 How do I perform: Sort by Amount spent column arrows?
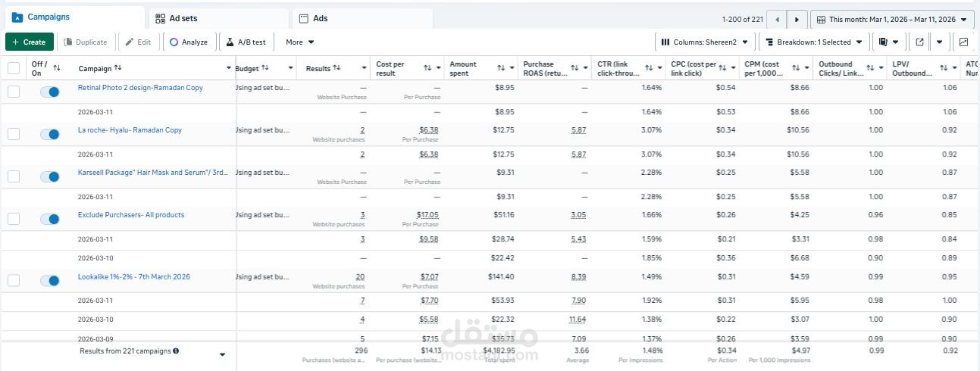click(501, 68)
